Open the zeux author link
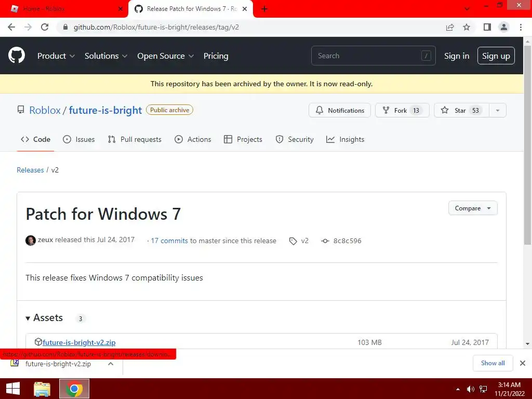This screenshot has height=399, width=532. click(x=46, y=240)
